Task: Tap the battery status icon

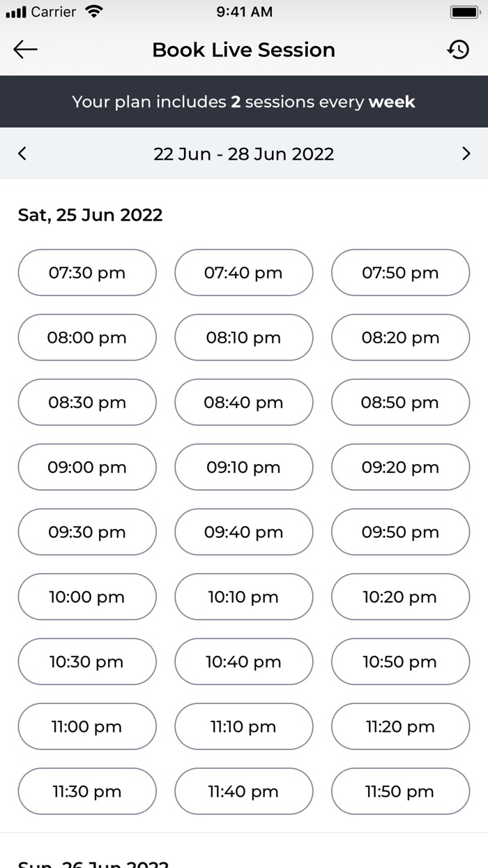Action: coord(464,12)
